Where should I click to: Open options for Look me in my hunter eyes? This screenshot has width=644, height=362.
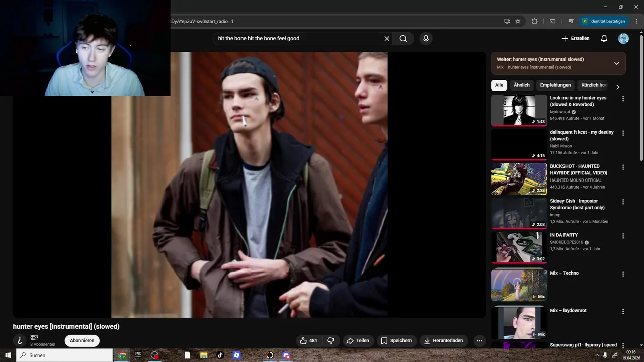[x=623, y=99]
